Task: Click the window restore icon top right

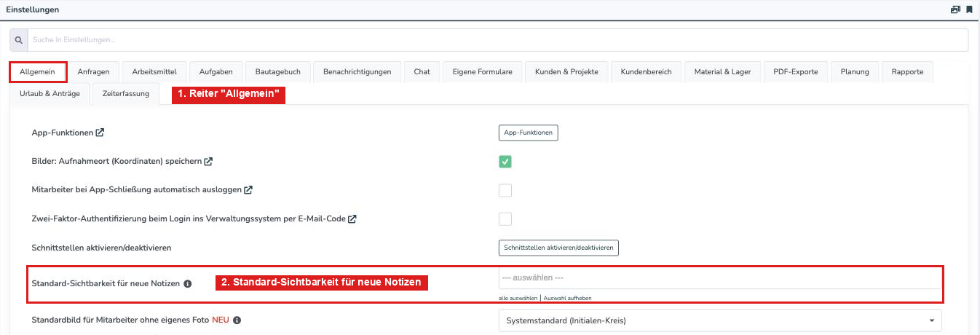Action: point(955,9)
